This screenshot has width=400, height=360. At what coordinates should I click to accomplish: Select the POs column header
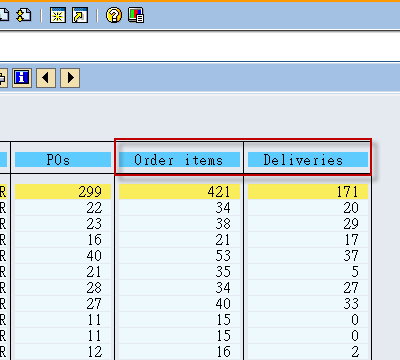63,160
